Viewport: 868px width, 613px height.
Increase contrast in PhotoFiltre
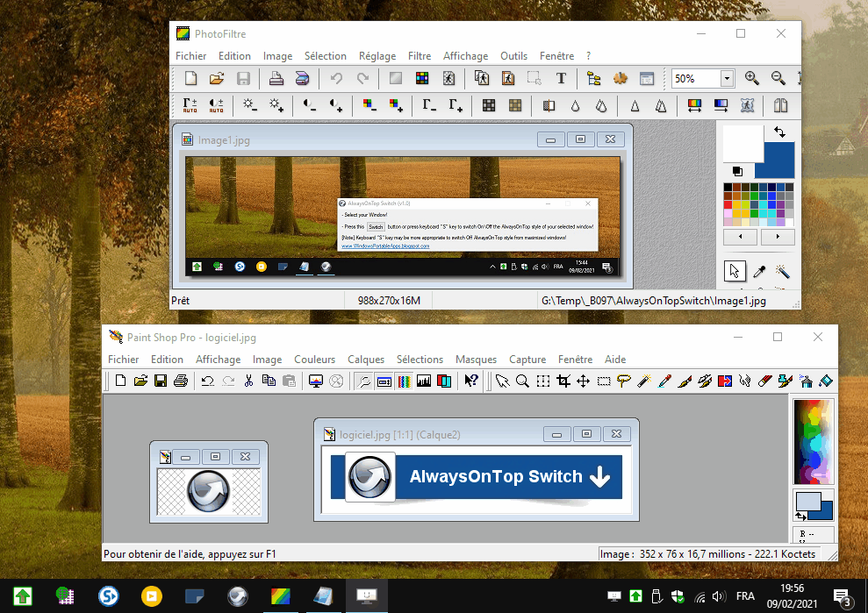coord(336,105)
